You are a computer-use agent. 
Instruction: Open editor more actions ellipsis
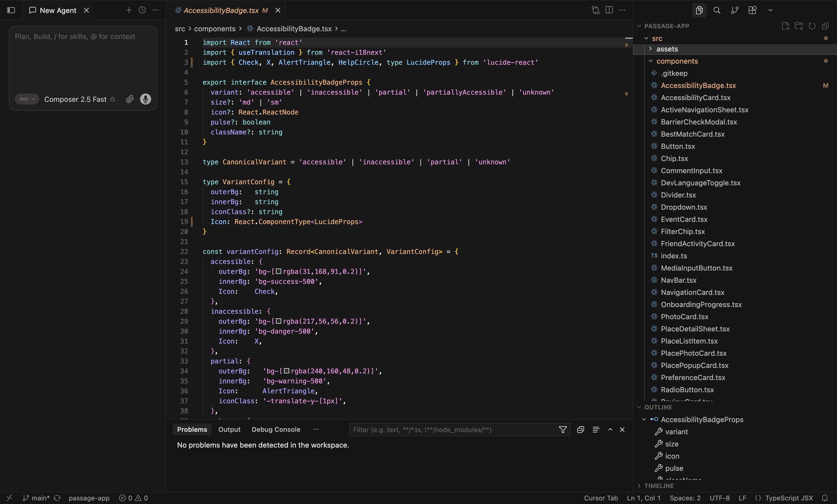click(622, 10)
